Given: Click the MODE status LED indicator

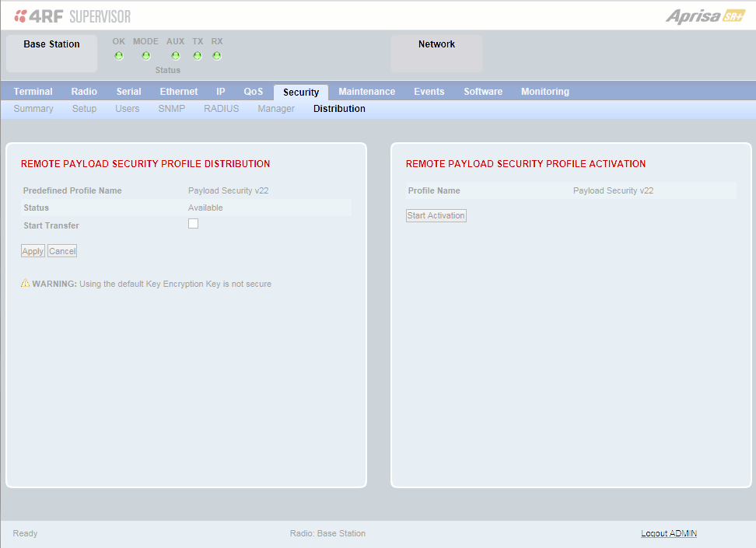Looking at the screenshot, I should point(146,56).
